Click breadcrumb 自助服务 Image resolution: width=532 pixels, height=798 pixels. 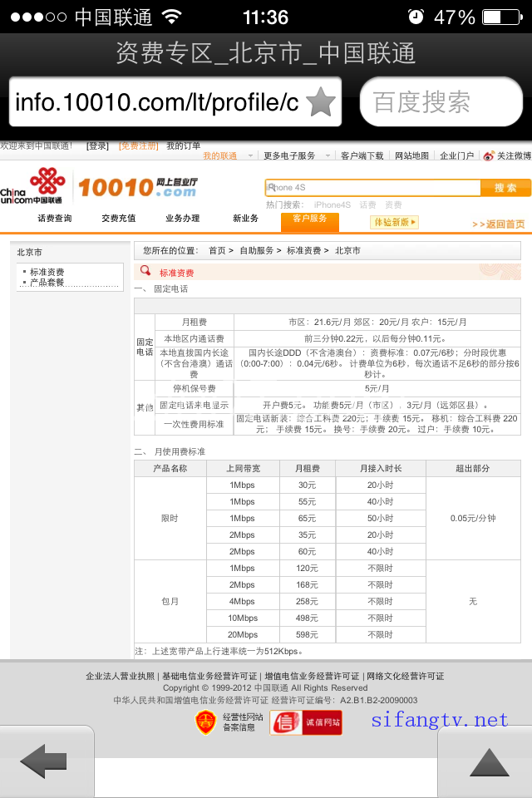click(257, 250)
